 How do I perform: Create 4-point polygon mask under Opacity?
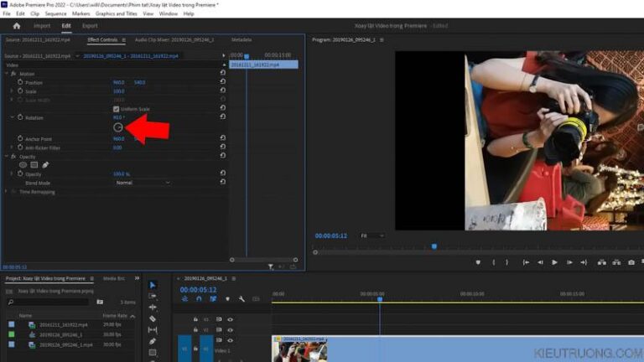coord(34,165)
